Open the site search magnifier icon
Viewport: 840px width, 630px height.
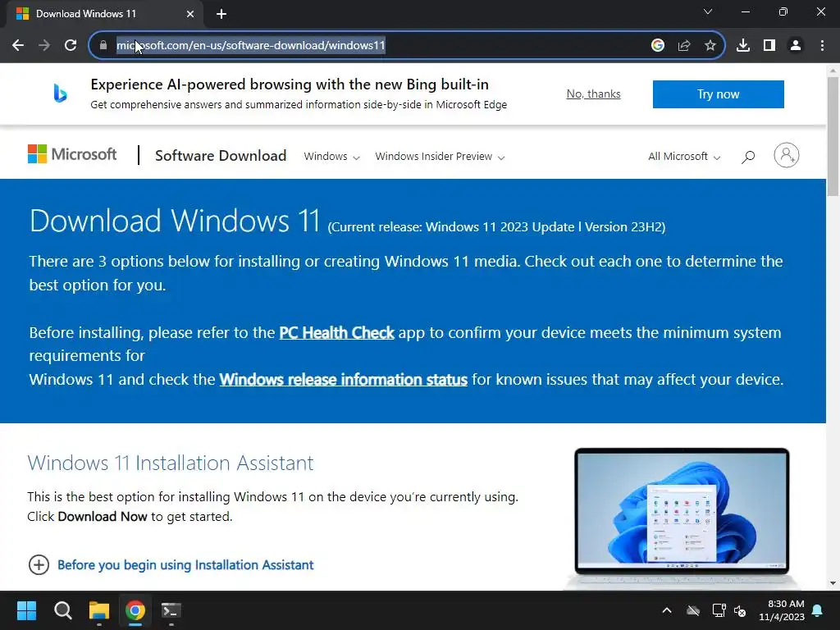748,157
